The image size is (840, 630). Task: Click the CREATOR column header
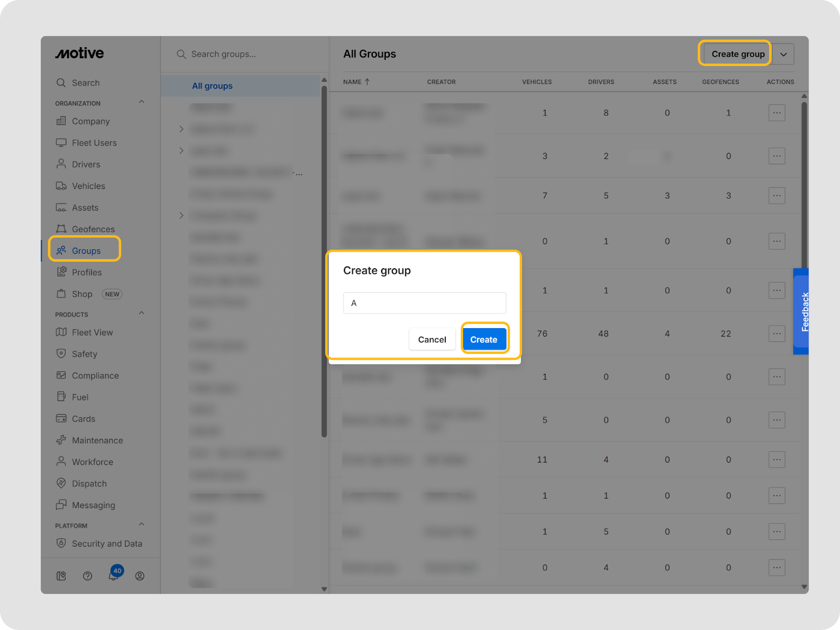click(442, 82)
